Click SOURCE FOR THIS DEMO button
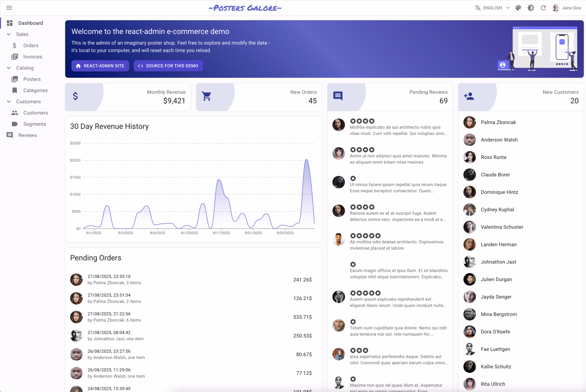Image resolution: width=586 pixels, height=392 pixels. pos(168,66)
